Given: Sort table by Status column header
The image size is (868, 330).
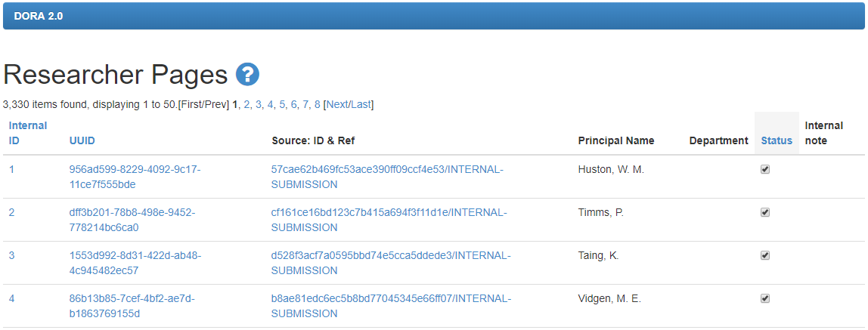Looking at the screenshot, I should pyautogui.click(x=777, y=141).
